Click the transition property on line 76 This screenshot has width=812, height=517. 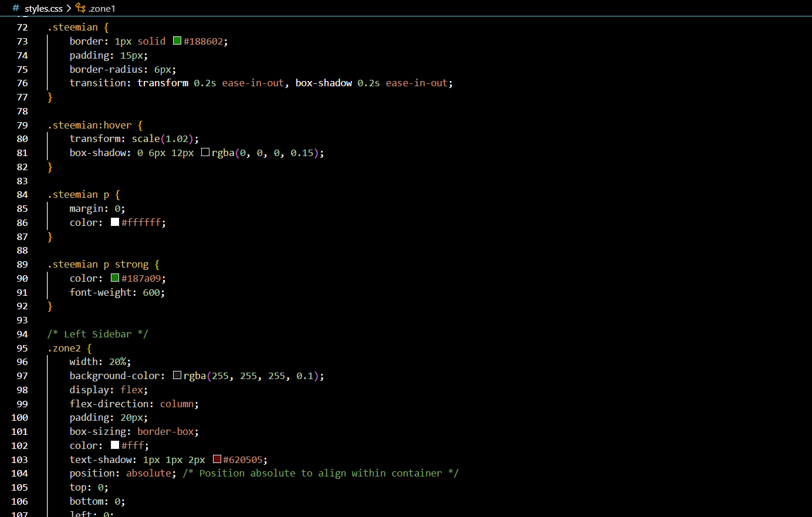point(98,83)
